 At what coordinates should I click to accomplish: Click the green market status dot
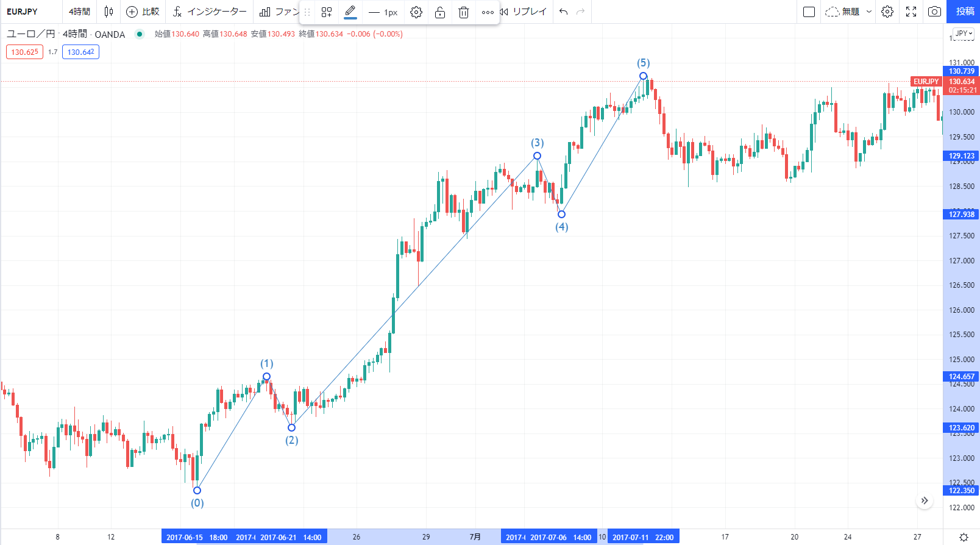[140, 34]
